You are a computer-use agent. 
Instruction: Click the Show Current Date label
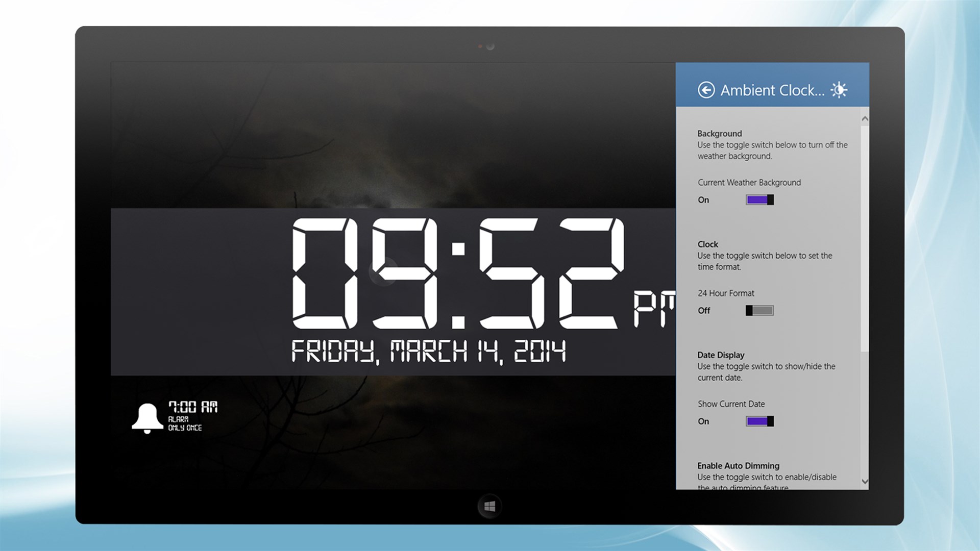pyautogui.click(x=731, y=404)
